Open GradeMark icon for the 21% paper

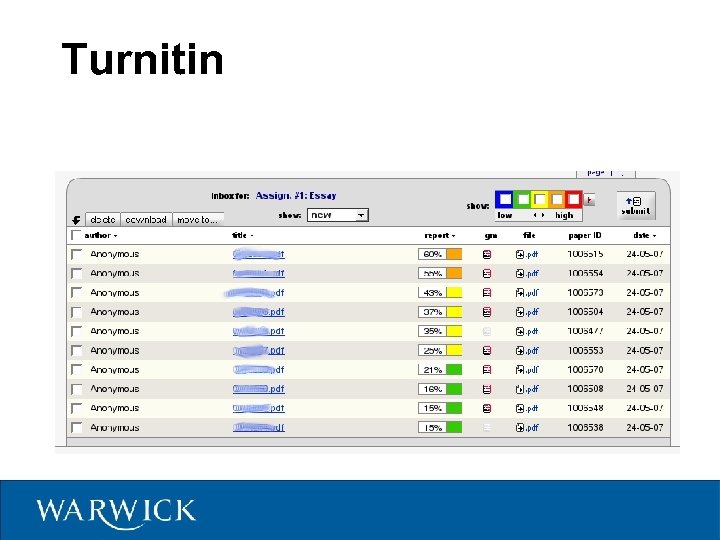pos(487,370)
